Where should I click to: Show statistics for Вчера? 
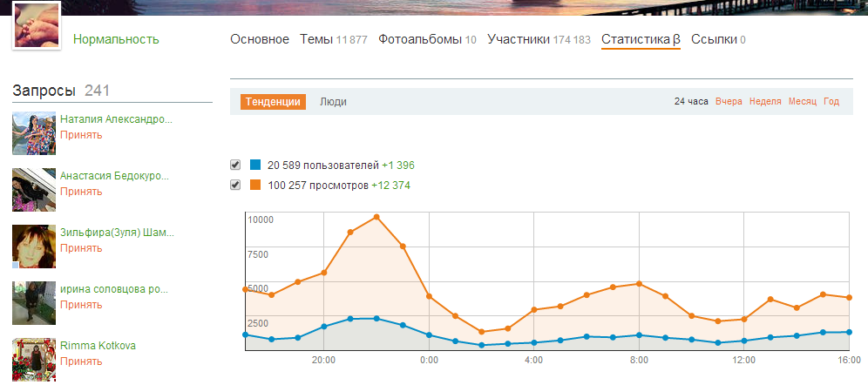pos(729,101)
